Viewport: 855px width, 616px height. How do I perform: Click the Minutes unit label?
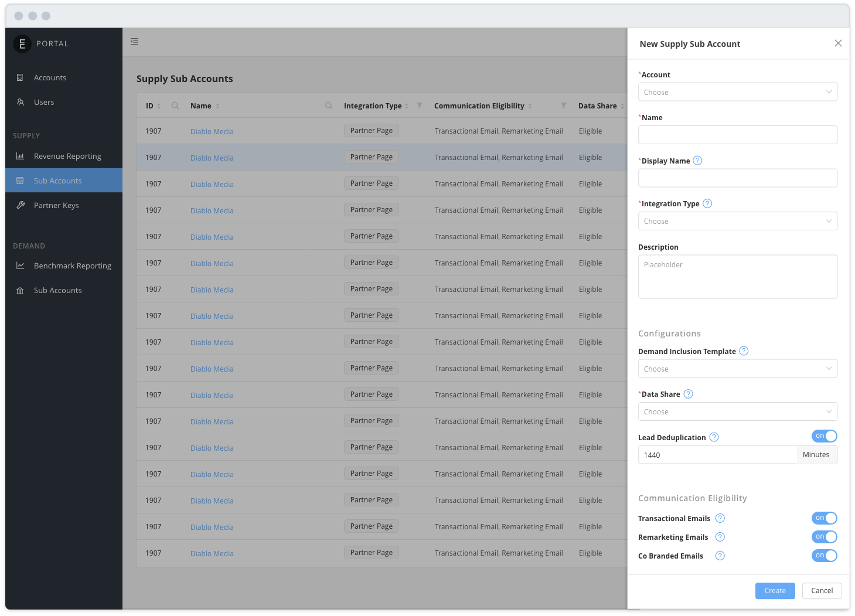816,455
